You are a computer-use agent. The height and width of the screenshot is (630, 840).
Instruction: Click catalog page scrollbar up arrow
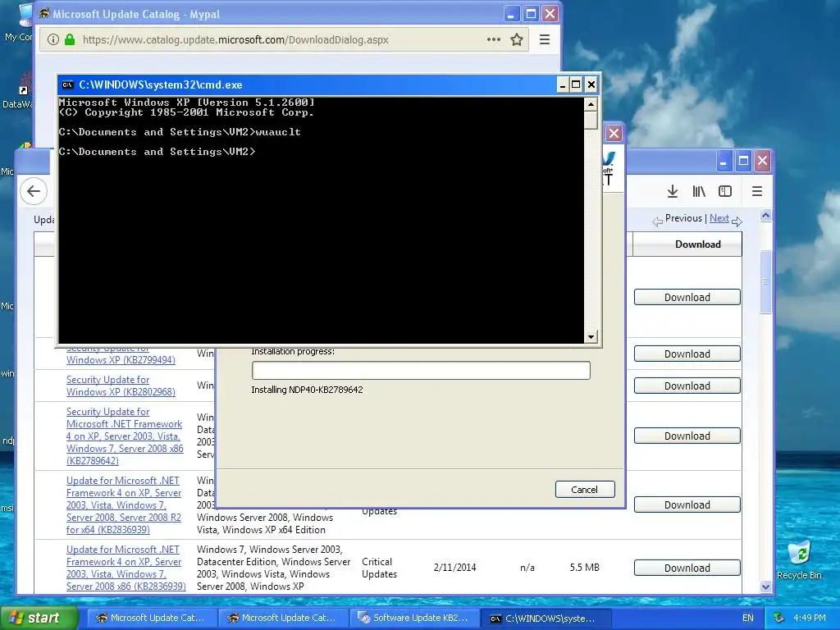coord(765,216)
